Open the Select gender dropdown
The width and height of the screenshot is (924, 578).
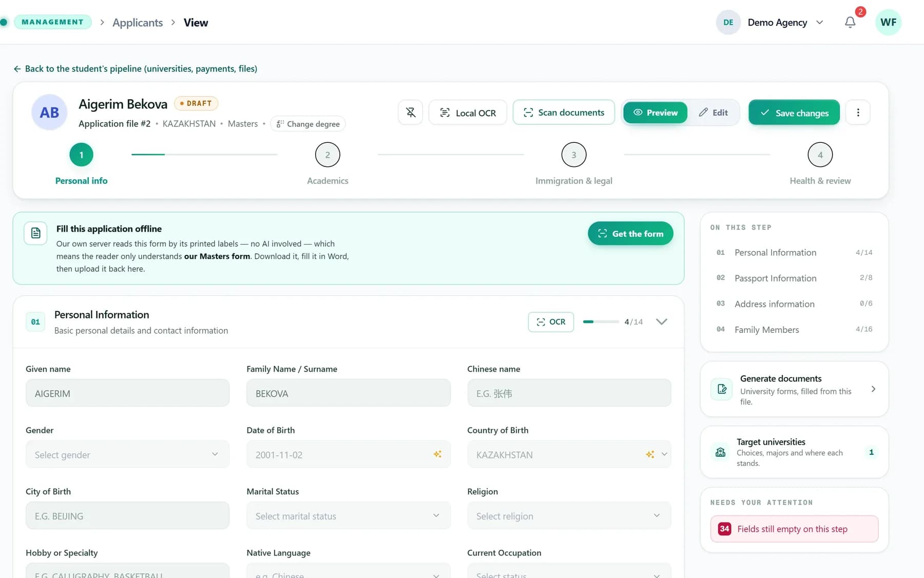(127, 454)
